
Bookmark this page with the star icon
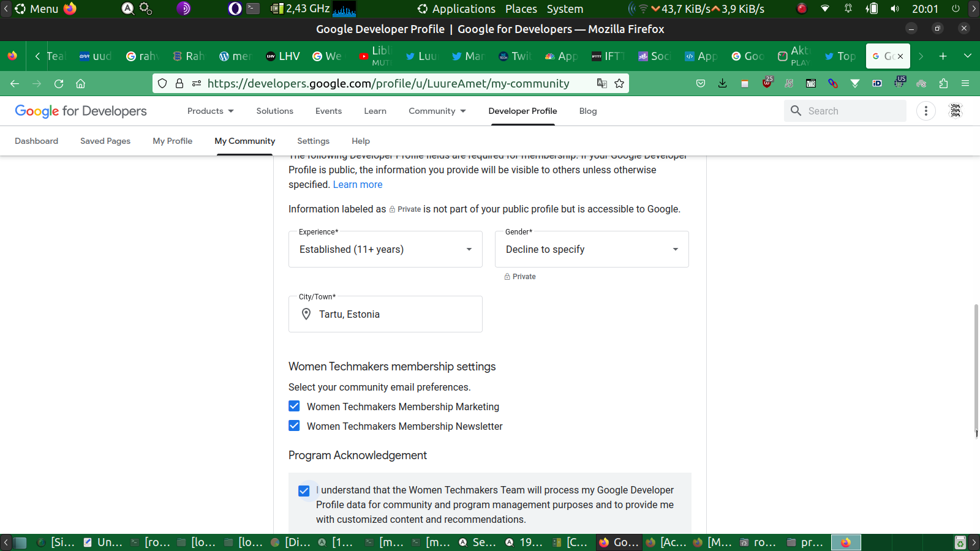tap(619, 83)
